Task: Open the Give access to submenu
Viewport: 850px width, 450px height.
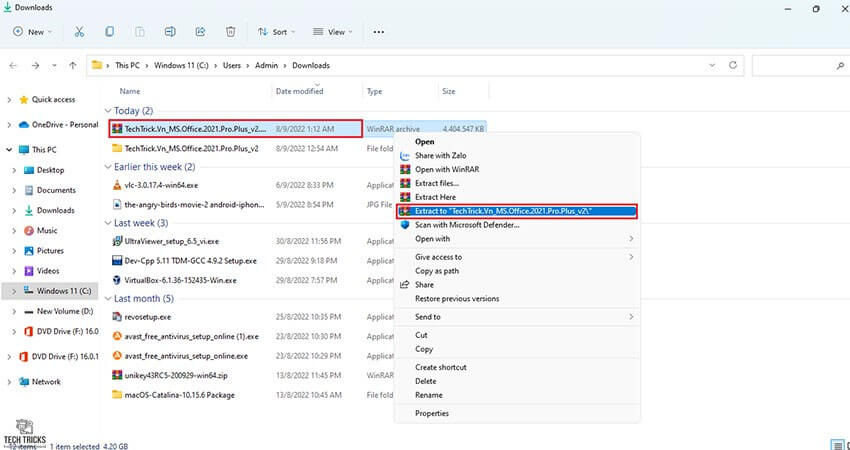Action: pos(517,257)
